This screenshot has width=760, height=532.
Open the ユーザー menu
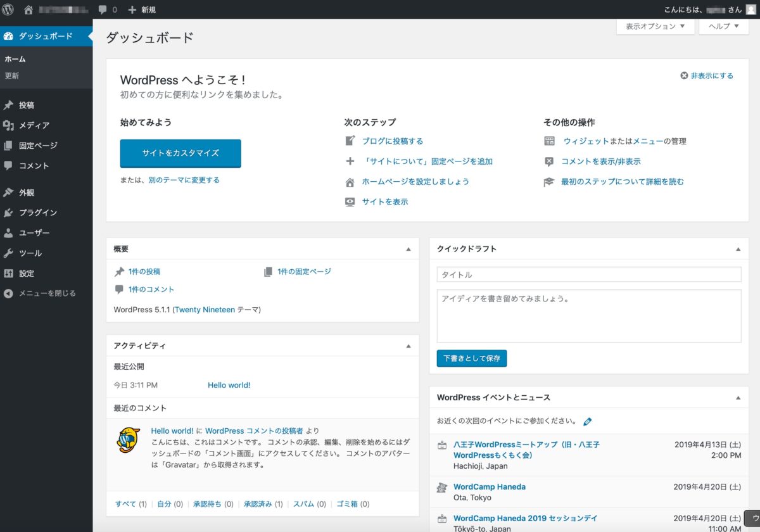46,233
